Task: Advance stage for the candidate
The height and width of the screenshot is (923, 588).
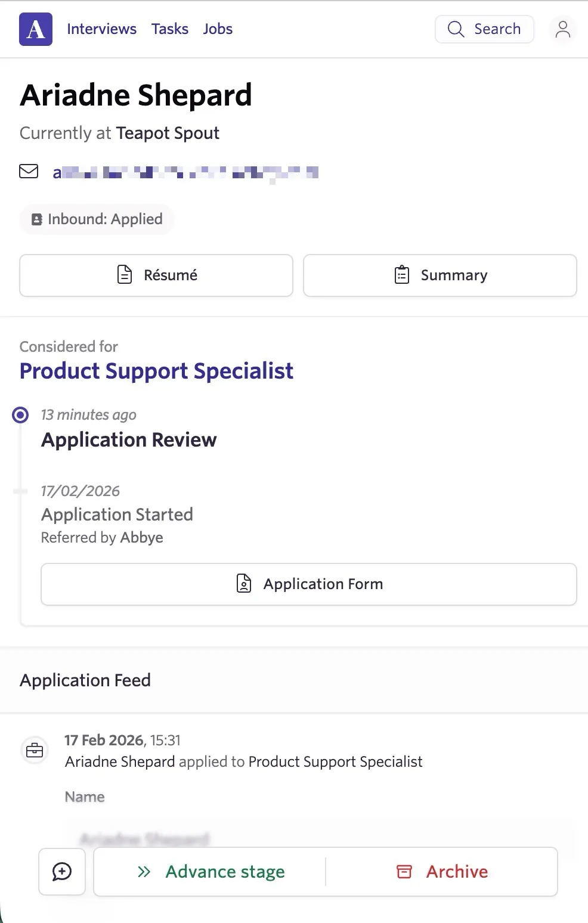Action: point(210,872)
